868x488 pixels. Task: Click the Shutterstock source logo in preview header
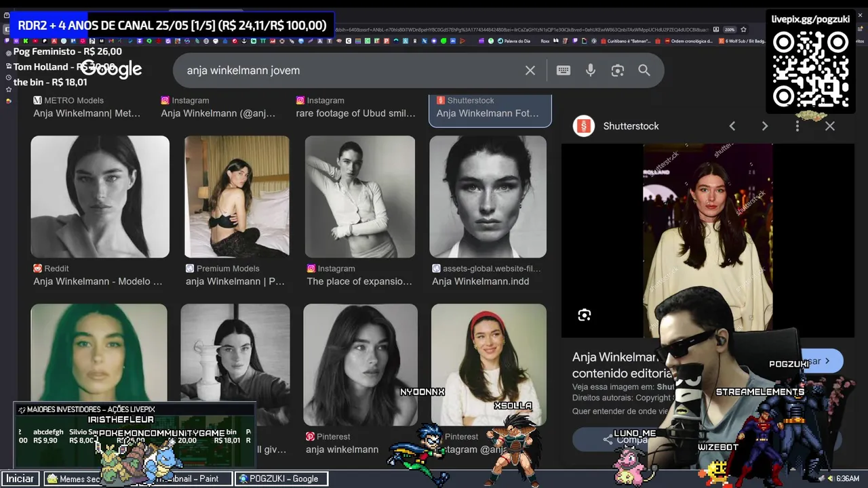coord(584,126)
